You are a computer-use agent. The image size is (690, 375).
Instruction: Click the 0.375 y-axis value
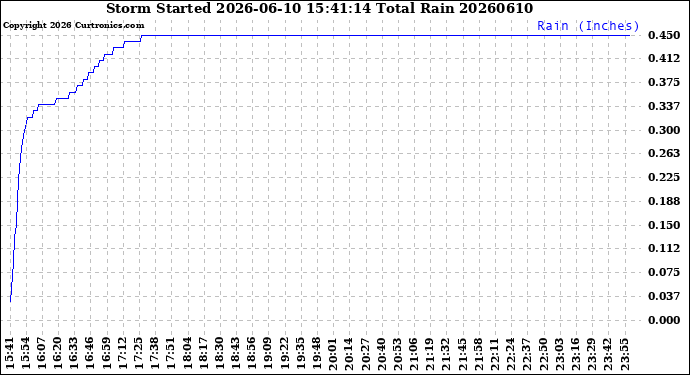664,82
